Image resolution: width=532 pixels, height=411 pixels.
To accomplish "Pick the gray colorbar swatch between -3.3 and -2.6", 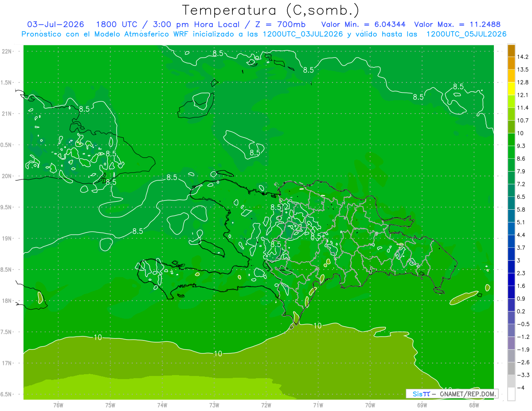I will [511, 369].
